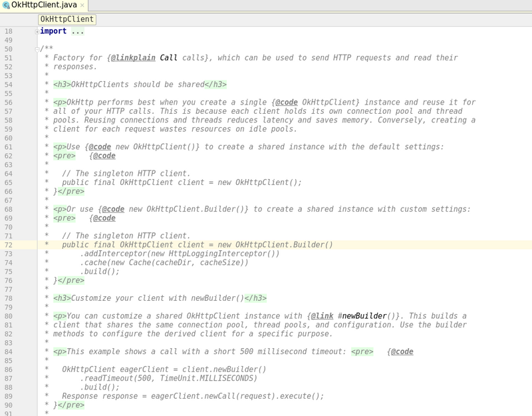532x416 pixels.
Task: Click the closing h3 tag on line 78
Action: point(255,298)
